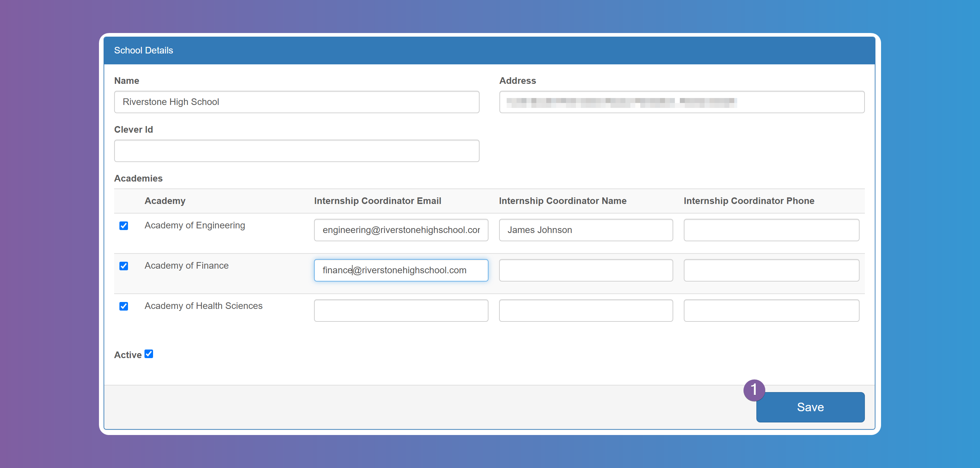Focus the Finance coordinator name field
Image resolution: width=980 pixels, height=468 pixels.
click(585, 270)
